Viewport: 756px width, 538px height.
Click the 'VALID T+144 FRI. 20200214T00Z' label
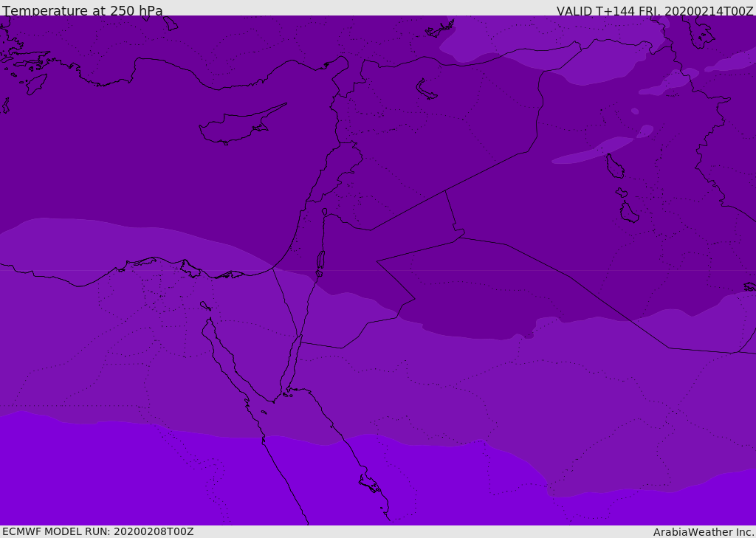click(x=655, y=11)
